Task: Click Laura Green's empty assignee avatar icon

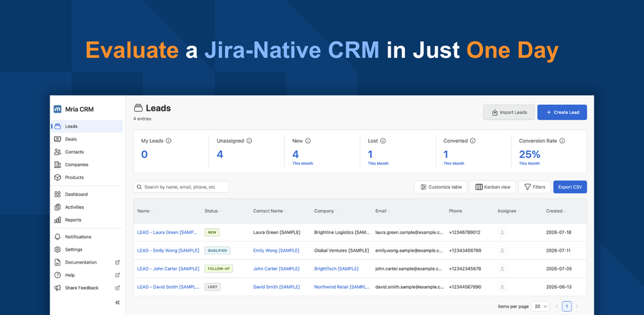Action: click(502, 232)
